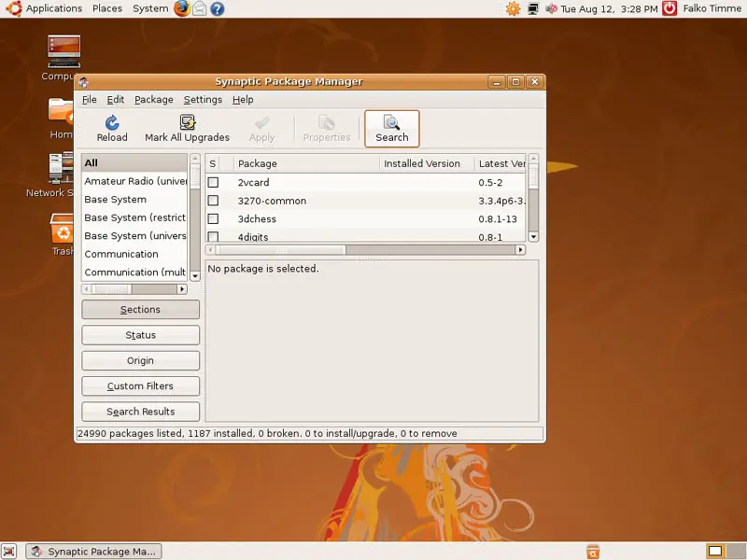Select the Communication section without parentheses
The width and height of the screenshot is (747, 560).
(x=134, y=254)
